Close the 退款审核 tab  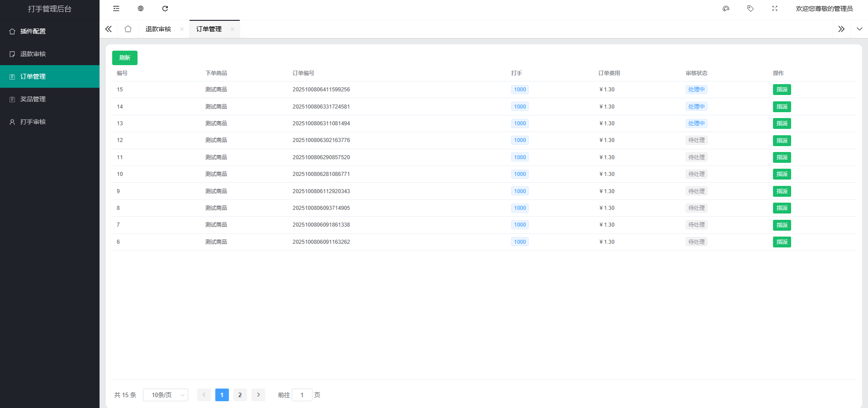point(182,29)
